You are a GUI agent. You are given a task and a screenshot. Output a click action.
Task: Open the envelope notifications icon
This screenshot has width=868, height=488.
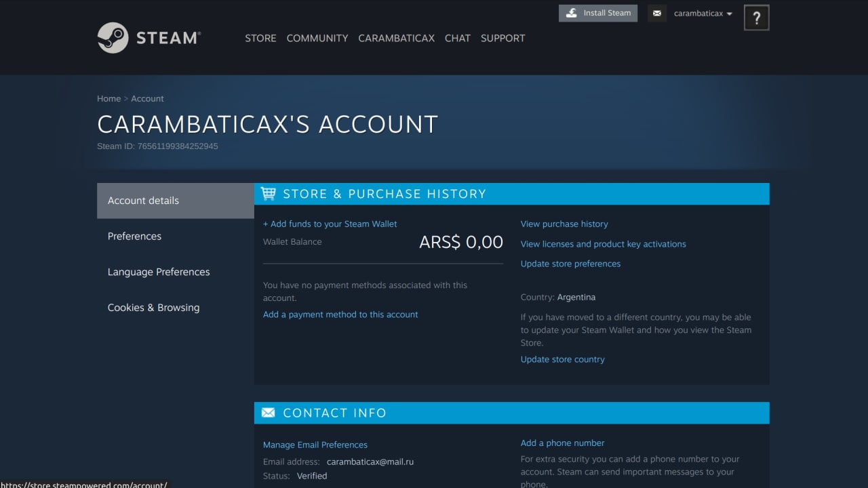656,14
